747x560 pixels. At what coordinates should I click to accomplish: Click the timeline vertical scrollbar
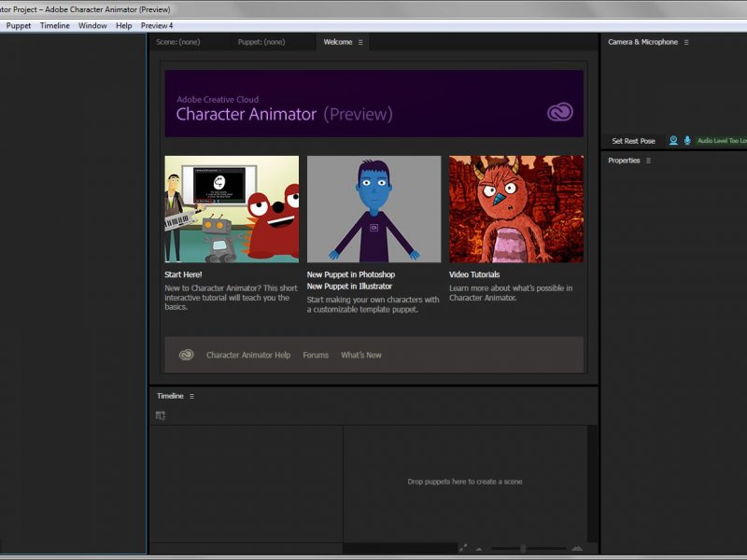[592, 483]
